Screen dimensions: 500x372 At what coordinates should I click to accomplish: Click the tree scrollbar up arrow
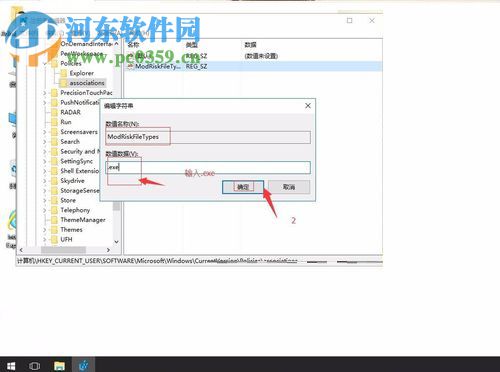point(116,44)
